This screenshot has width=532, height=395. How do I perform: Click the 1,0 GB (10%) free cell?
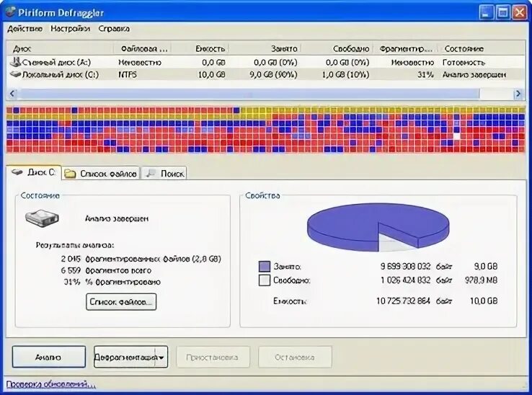point(345,74)
